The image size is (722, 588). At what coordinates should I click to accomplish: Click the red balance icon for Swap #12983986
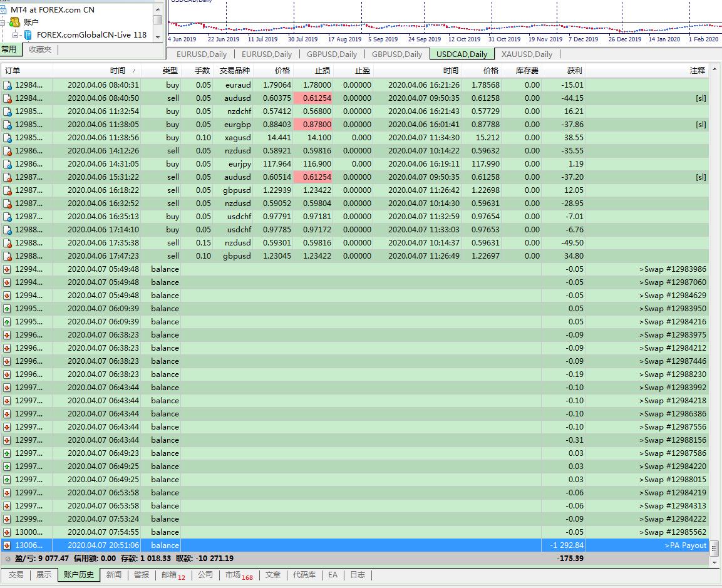click(7, 269)
